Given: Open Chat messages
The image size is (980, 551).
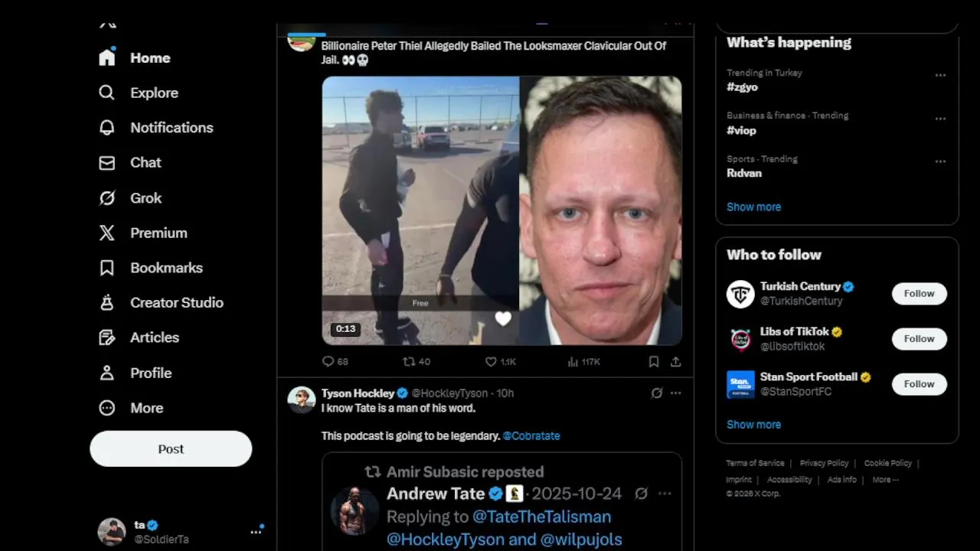Looking at the screenshot, I should click(130, 162).
